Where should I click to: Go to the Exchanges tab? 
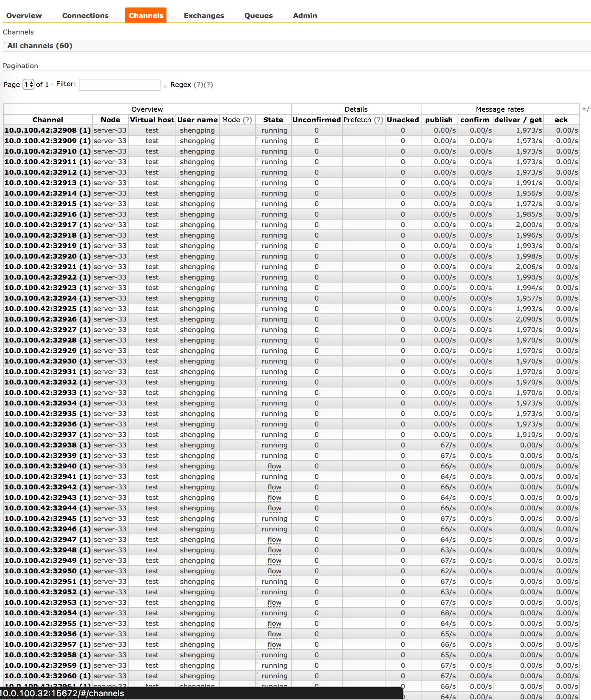pyautogui.click(x=204, y=15)
